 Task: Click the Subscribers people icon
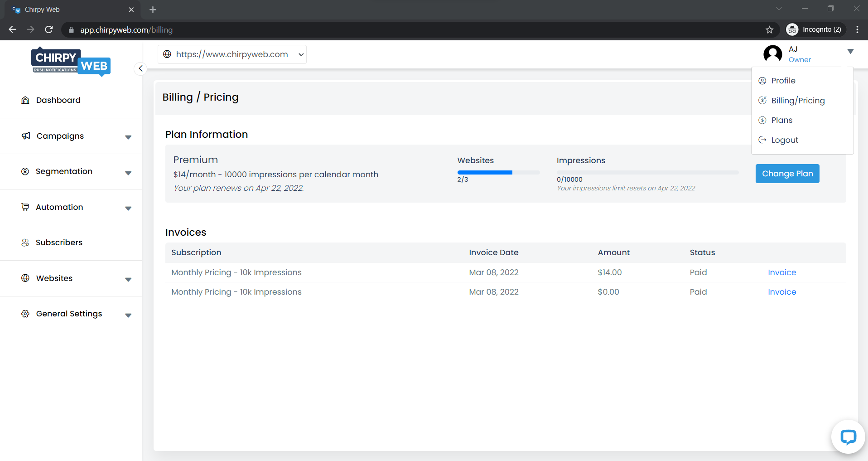(x=25, y=243)
